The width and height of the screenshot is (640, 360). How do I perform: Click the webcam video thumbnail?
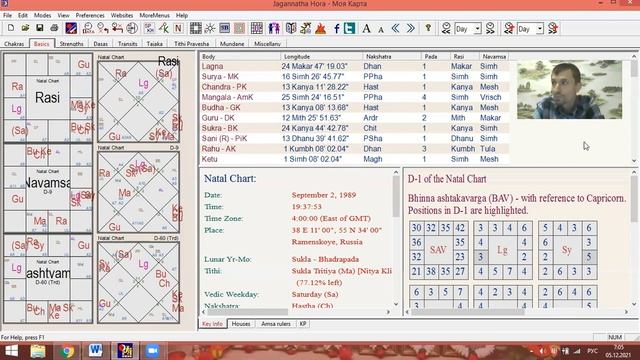[569, 89]
